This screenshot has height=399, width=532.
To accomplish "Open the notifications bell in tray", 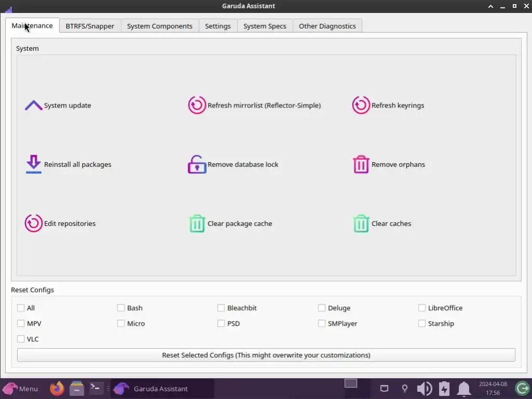I will pyautogui.click(x=464, y=389).
